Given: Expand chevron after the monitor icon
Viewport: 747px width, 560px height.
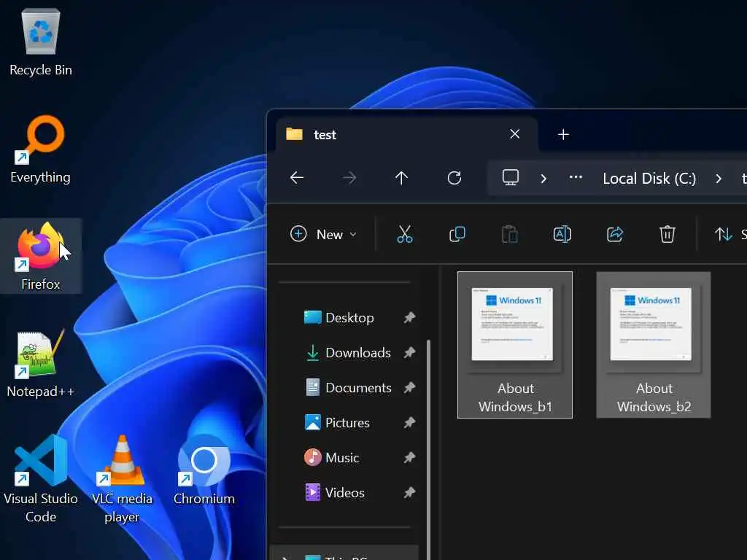Looking at the screenshot, I should [x=543, y=179].
